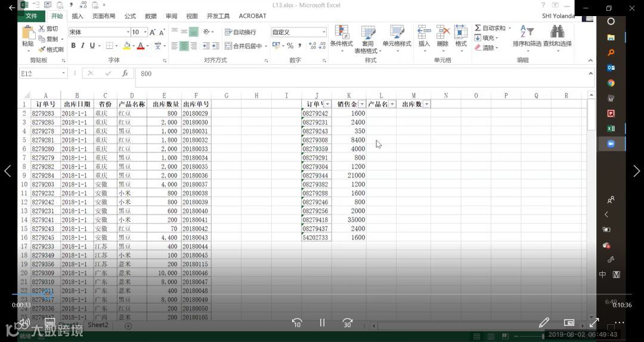Click the AutoSum sigma (自动求和) icon
Image resolution: width=644 pixels, height=342 pixels.
(478, 28)
